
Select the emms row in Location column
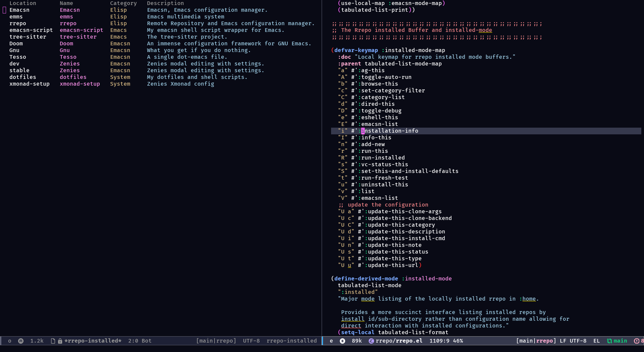click(16, 17)
